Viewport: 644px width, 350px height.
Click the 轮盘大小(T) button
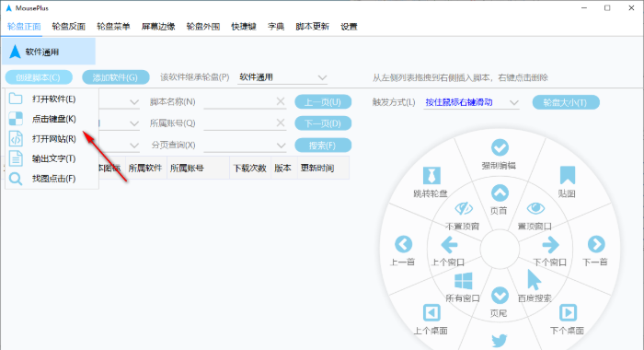(x=566, y=102)
